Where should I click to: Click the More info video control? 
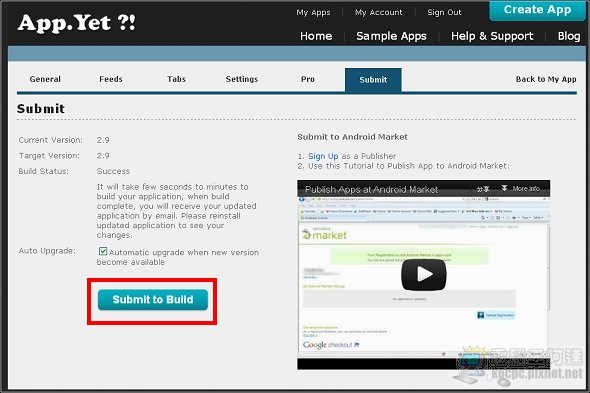pos(521,189)
